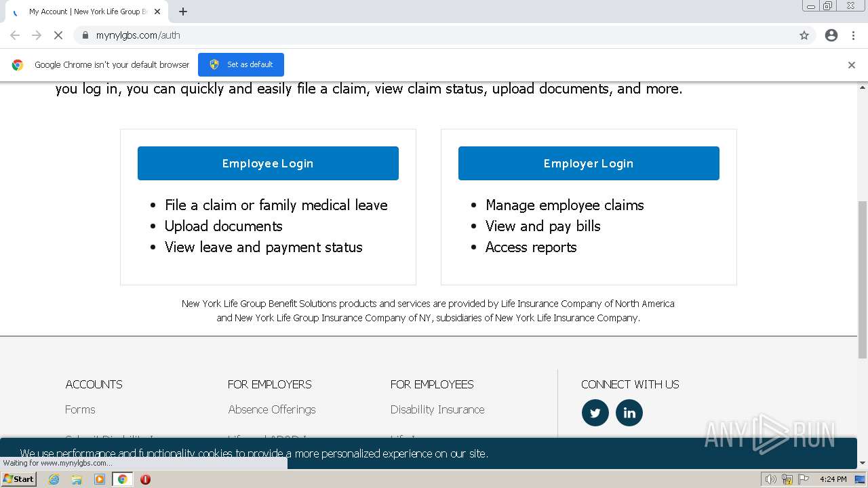The height and width of the screenshot is (488, 868).
Task: Open the Absence Offerings link
Action: (272, 409)
